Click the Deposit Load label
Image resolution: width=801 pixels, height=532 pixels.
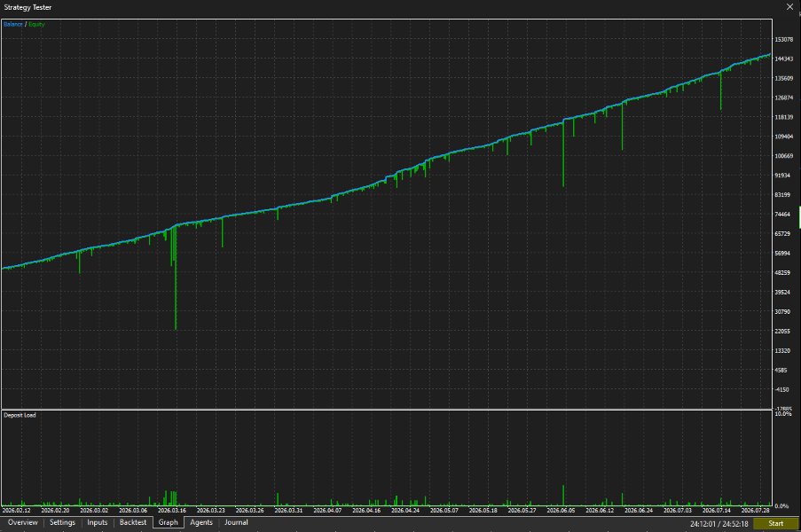click(20, 415)
